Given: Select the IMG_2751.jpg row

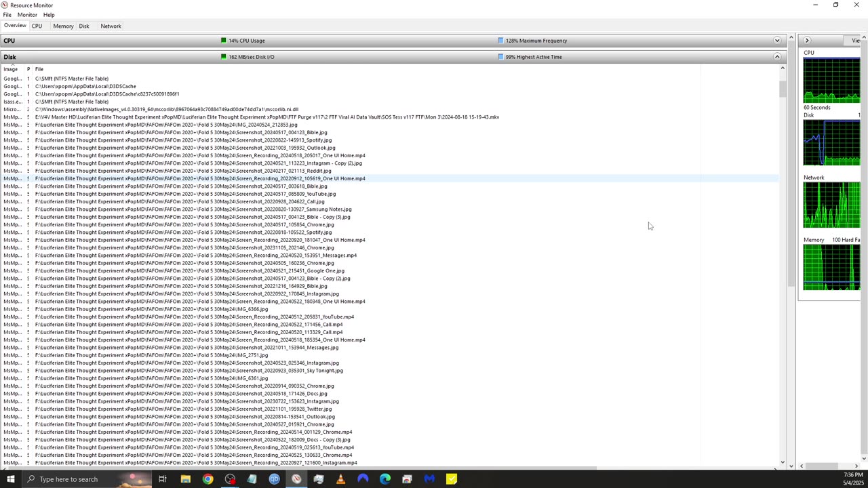Looking at the screenshot, I should (x=390, y=355).
